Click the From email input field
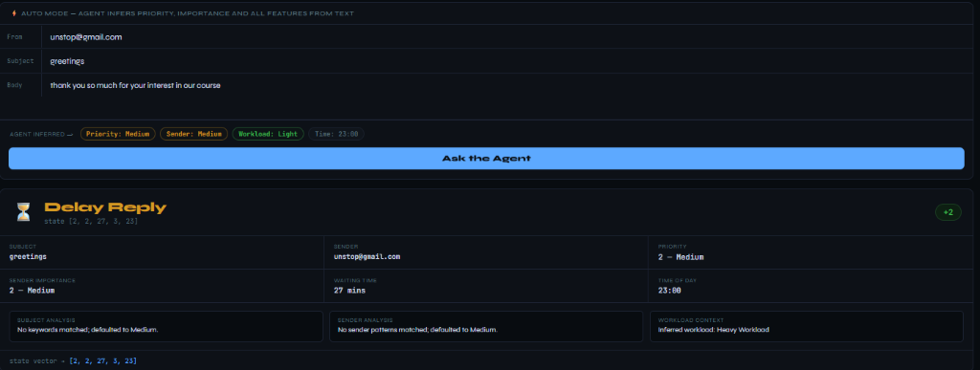This screenshot has width=980, height=370. point(506,37)
